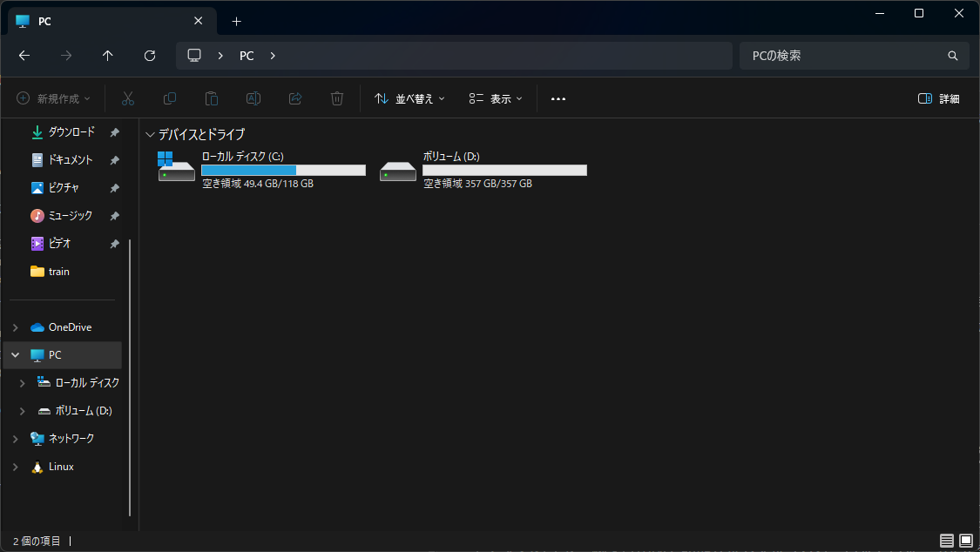Select the ローカル ディスク (C:) drive icon

pos(176,166)
